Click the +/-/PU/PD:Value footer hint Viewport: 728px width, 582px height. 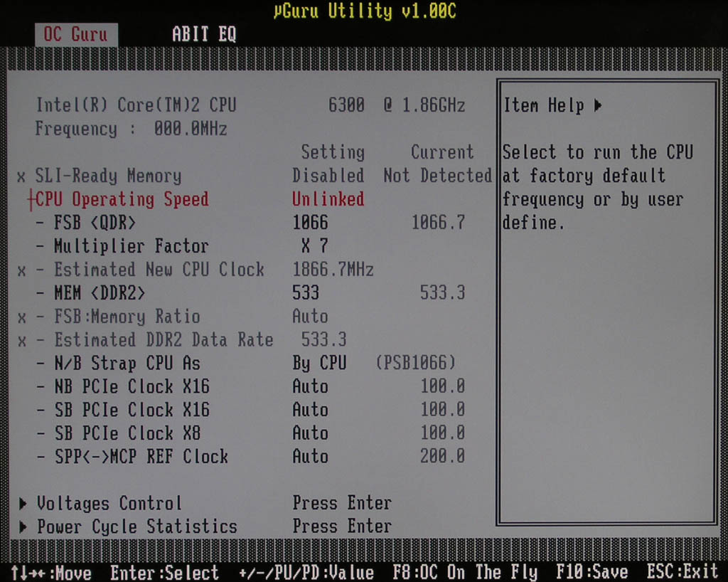tap(306, 572)
